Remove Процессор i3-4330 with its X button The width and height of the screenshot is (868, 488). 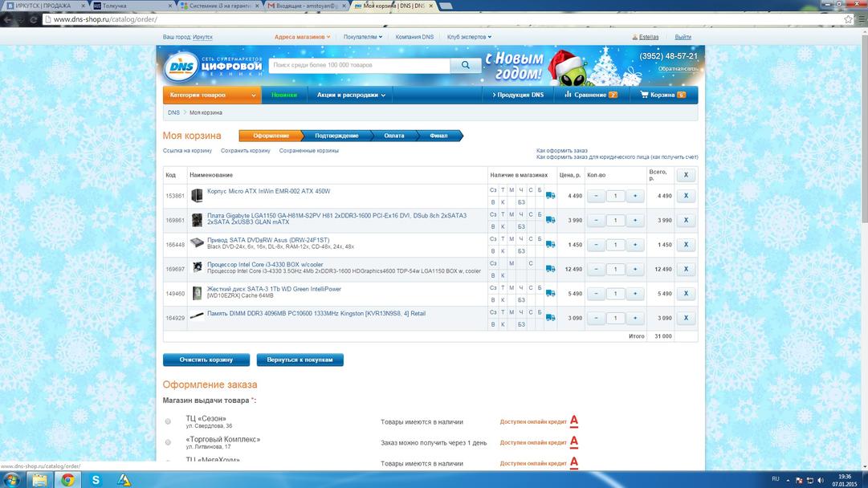coord(686,269)
